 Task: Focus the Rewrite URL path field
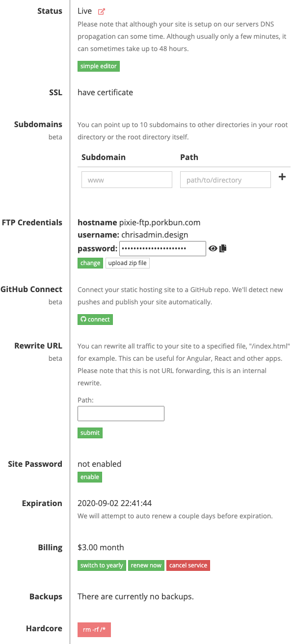coord(121,413)
